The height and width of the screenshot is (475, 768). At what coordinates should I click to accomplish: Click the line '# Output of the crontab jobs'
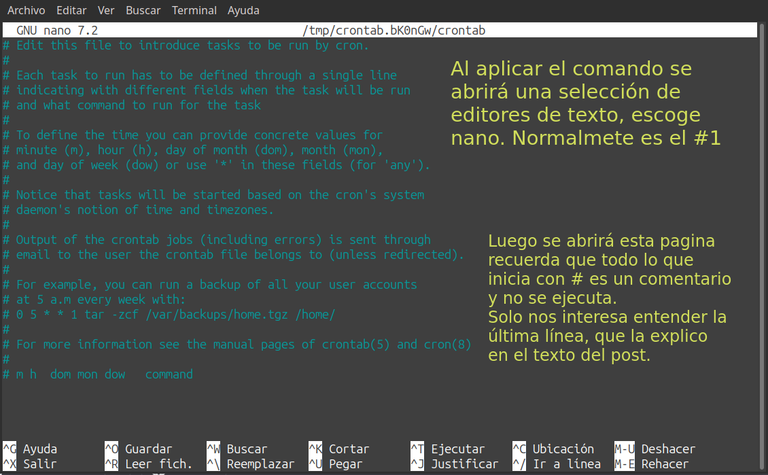(216, 239)
